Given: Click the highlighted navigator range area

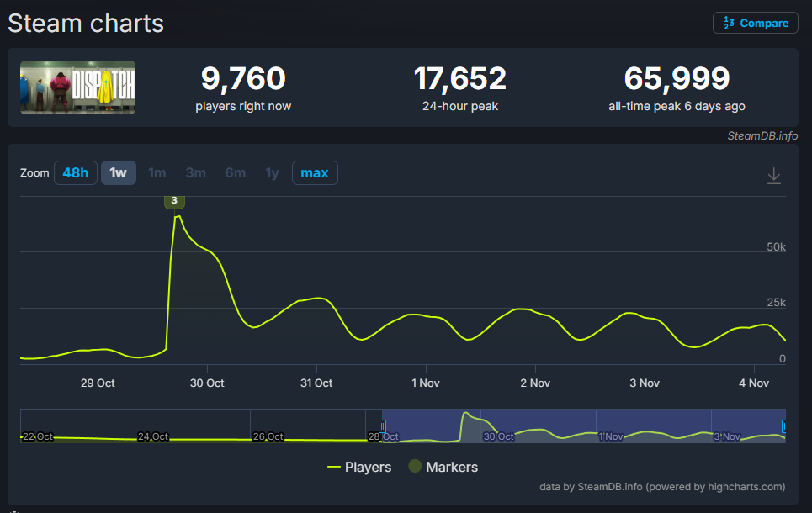Looking at the screenshot, I should click(584, 426).
